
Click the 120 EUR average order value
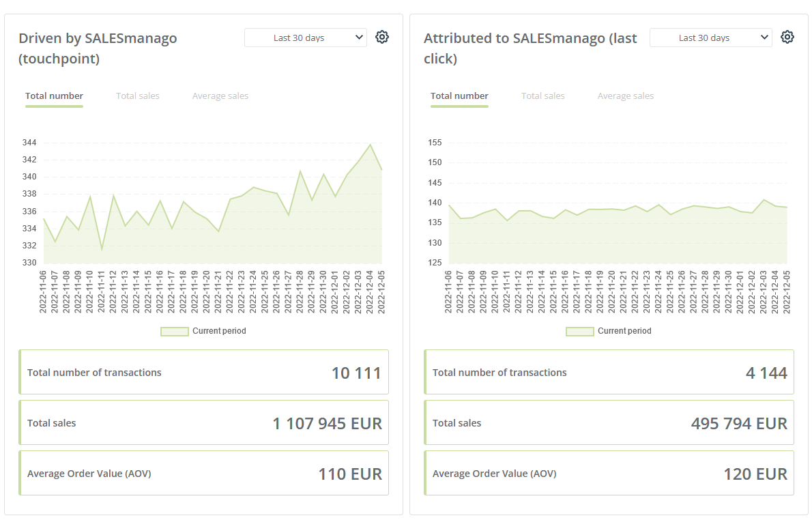[x=755, y=474]
